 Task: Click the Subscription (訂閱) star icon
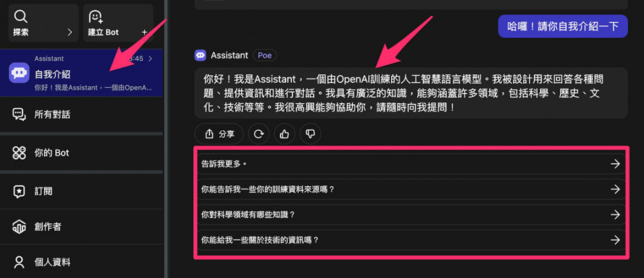19,191
